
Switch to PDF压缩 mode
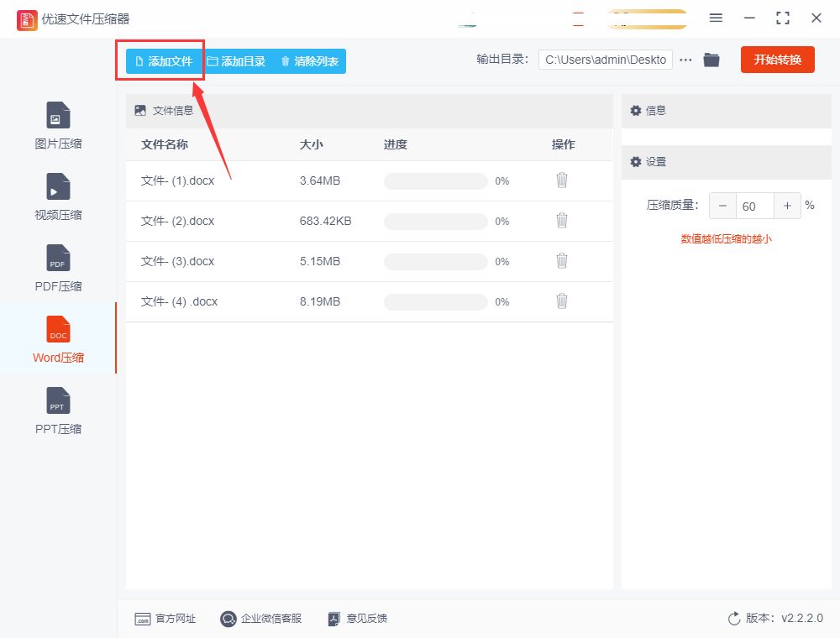pyautogui.click(x=58, y=268)
